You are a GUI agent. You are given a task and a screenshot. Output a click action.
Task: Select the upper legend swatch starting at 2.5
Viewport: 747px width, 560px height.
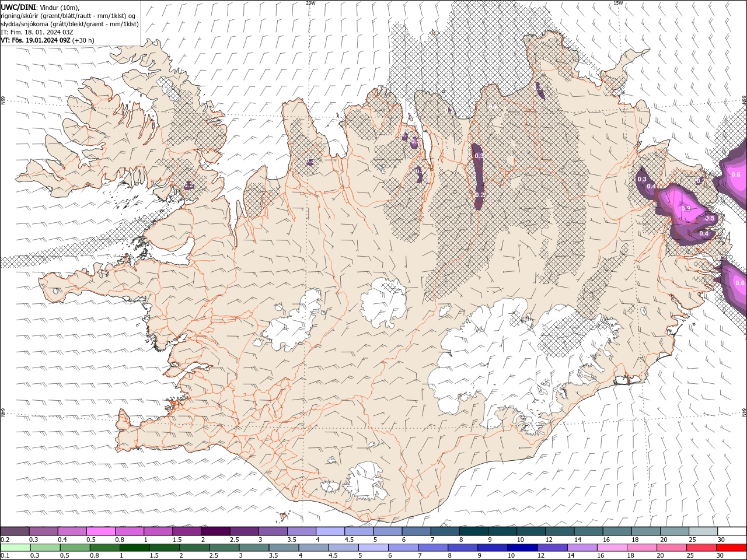coord(244,531)
